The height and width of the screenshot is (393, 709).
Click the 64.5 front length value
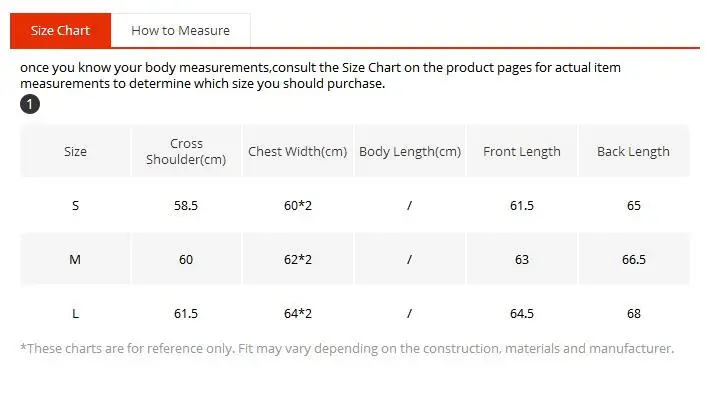click(522, 313)
